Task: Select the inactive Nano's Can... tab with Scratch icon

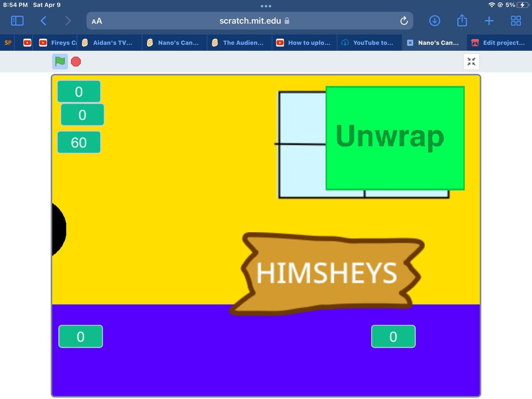Action: 175,43
